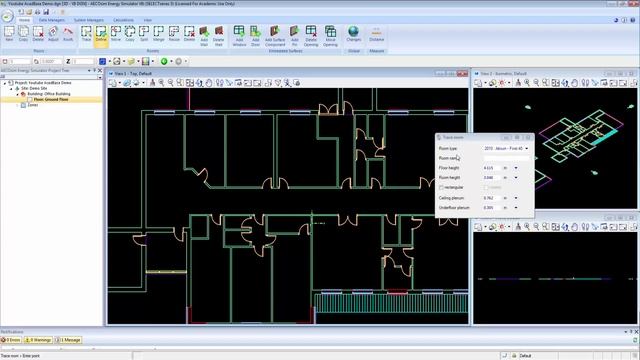Open the project tree filter dropdown

click(100, 77)
